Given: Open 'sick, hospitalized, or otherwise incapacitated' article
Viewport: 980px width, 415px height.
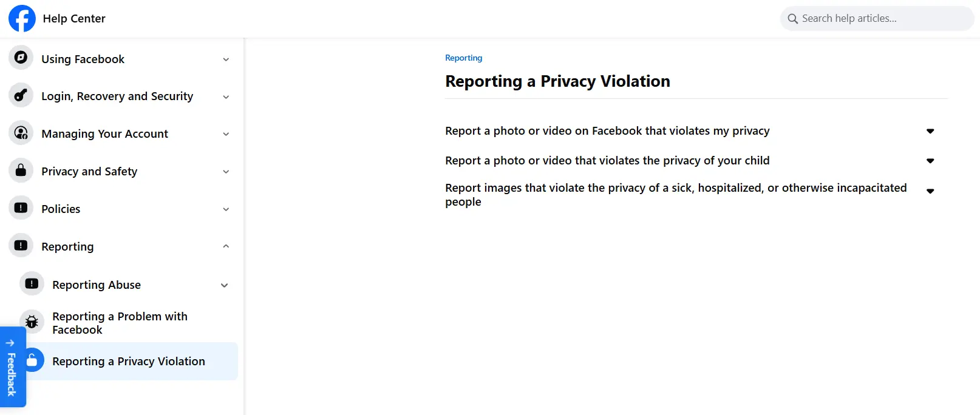Looking at the screenshot, I should click(676, 195).
